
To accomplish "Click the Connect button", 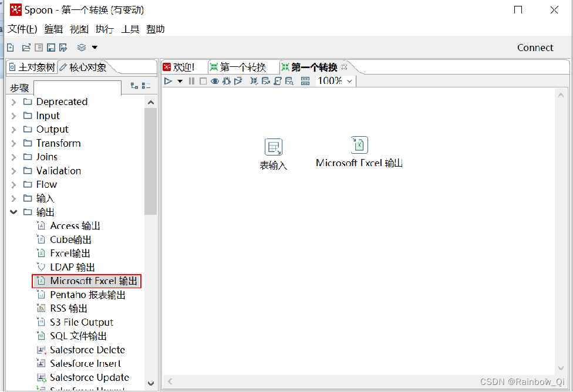I will click(535, 48).
